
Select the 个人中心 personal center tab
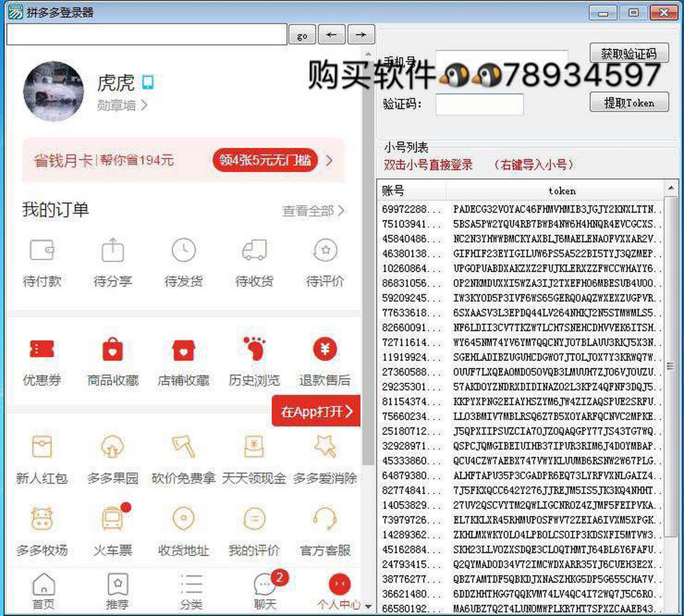click(x=339, y=591)
